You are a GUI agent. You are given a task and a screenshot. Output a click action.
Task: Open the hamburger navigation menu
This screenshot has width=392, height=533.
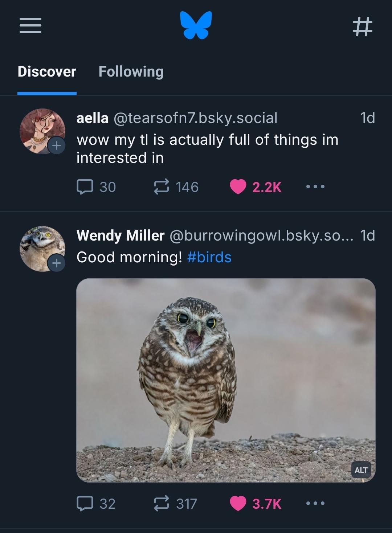(x=30, y=25)
